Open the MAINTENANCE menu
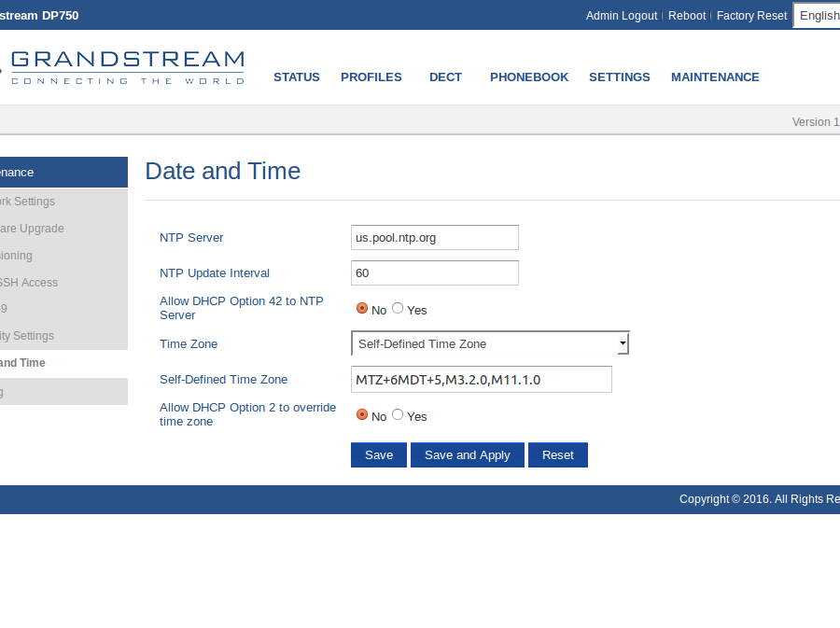The width and height of the screenshot is (840, 628). pos(715,77)
